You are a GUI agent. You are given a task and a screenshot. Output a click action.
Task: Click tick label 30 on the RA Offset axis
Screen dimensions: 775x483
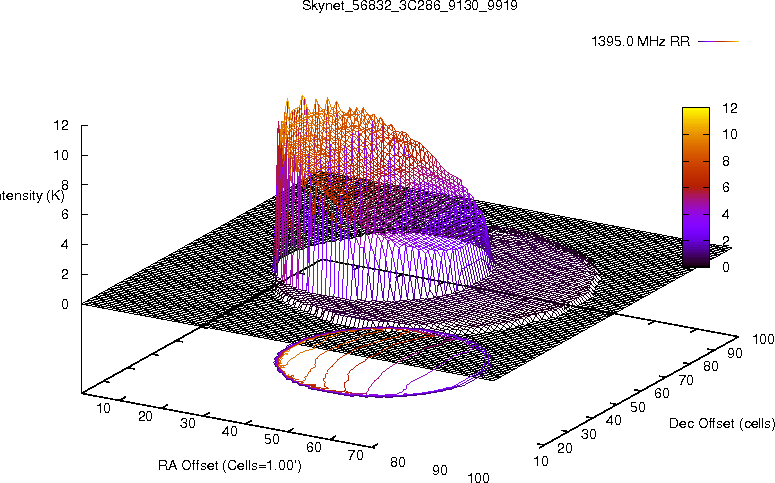click(x=188, y=424)
